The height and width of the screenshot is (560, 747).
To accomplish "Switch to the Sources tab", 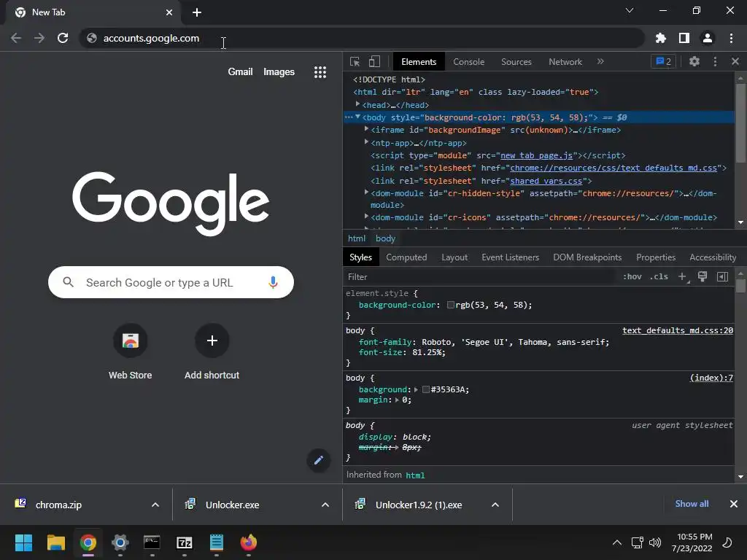I will pos(516,62).
